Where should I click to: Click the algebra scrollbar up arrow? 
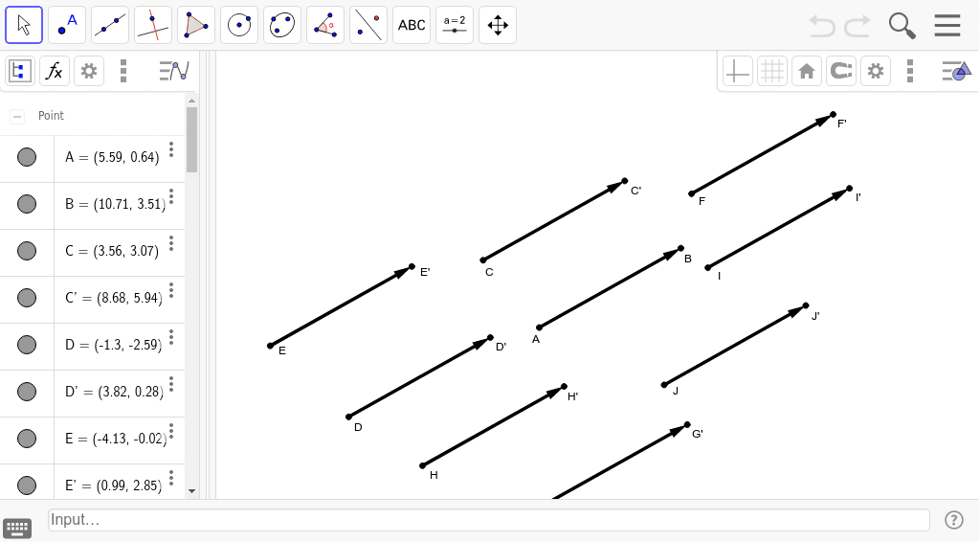coord(191,100)
